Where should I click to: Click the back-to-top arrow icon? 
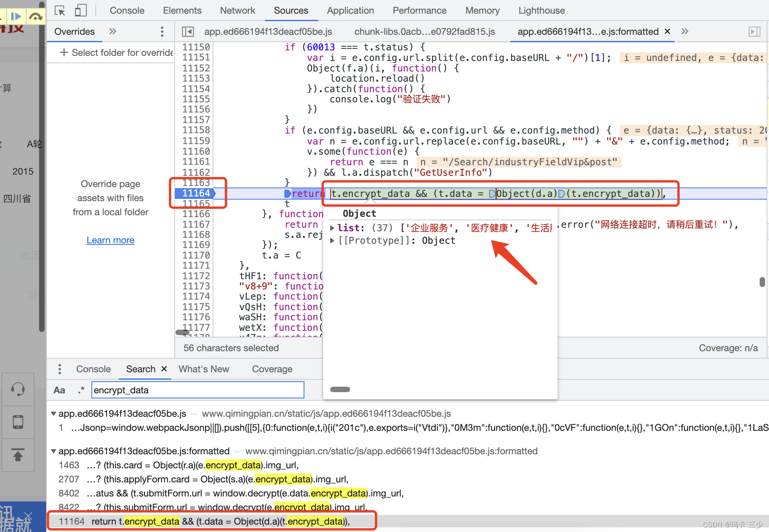[18, 455]
